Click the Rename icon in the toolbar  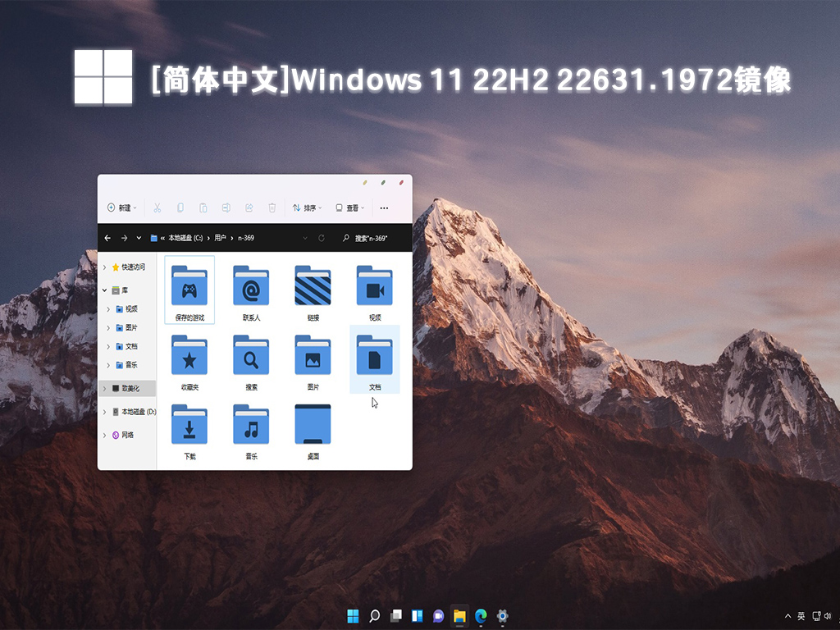point(226,208)
